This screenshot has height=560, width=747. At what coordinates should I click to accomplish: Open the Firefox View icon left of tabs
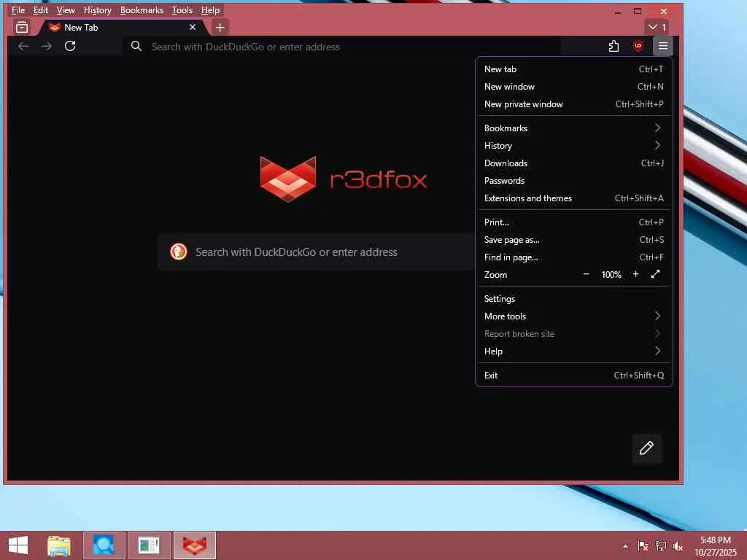[21, 28]
